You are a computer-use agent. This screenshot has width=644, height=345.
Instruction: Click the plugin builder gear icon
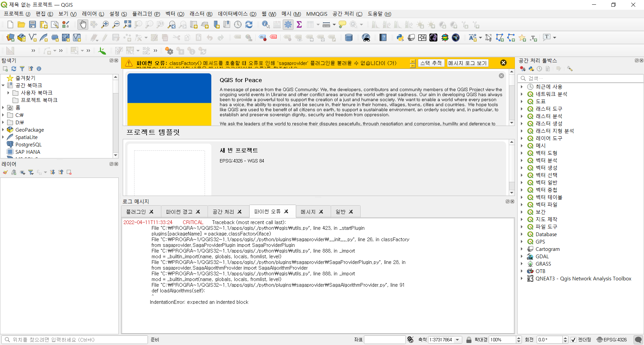(x=169, y=51)
